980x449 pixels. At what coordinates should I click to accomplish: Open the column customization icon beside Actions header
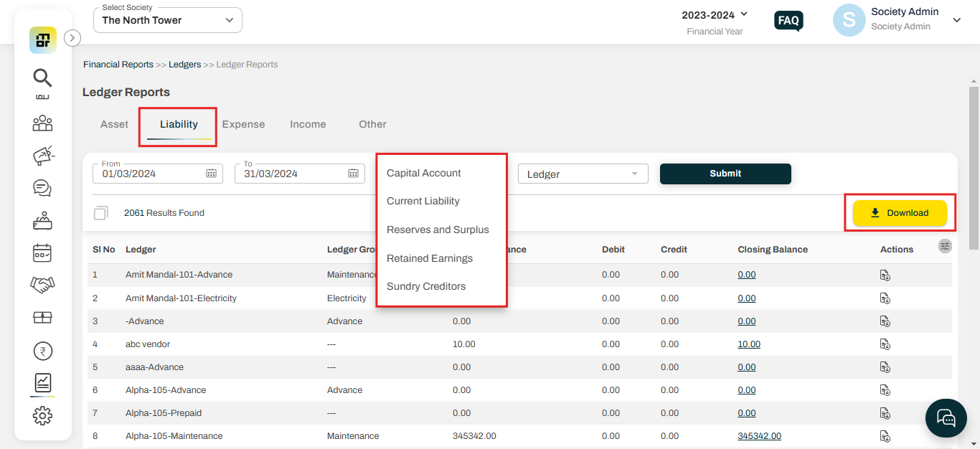945,246
